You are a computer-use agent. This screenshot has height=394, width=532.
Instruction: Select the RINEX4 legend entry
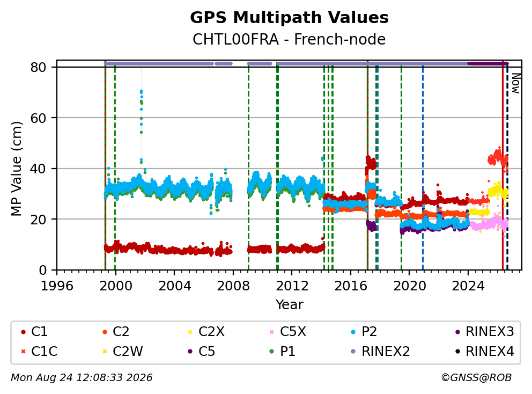tap(485, 351)
